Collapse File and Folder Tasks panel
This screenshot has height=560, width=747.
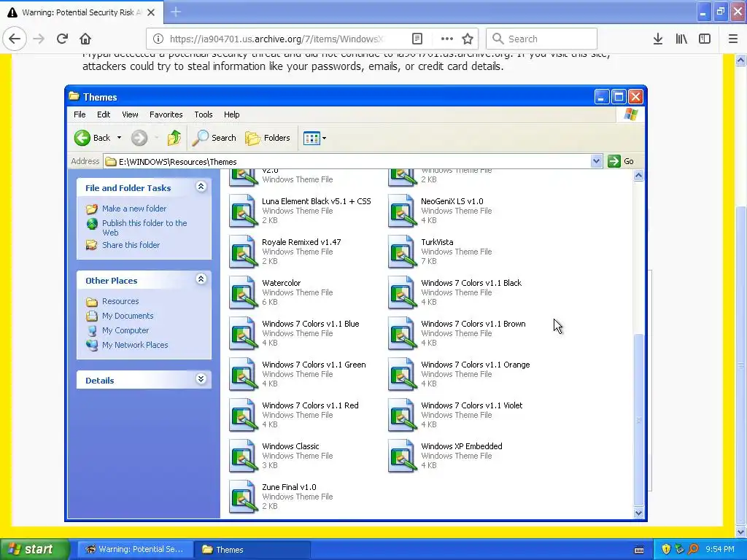click(201, 187)
